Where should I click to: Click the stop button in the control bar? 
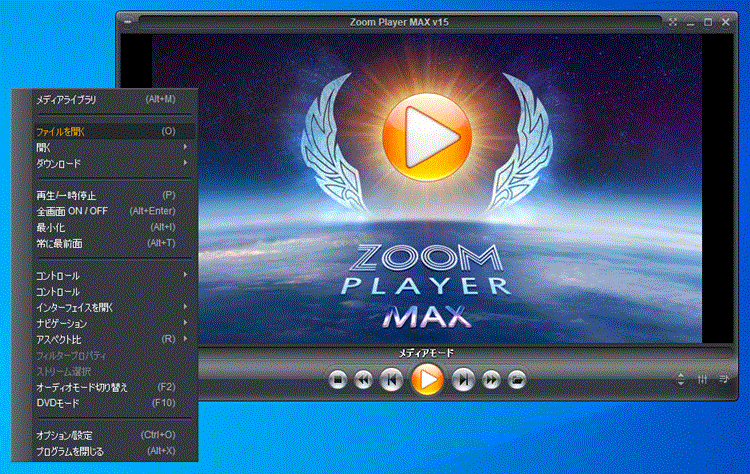(x=338, y=380)
